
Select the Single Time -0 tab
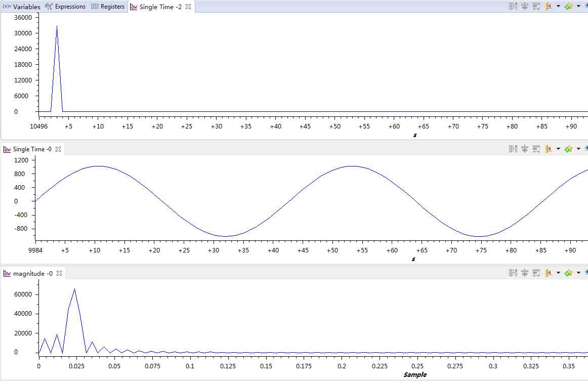tap(32, 149)
